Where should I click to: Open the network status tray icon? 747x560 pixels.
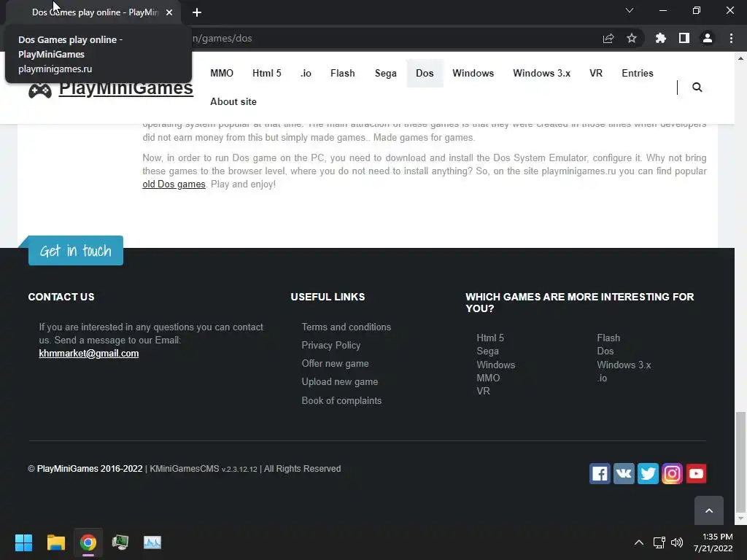[659, 542]
